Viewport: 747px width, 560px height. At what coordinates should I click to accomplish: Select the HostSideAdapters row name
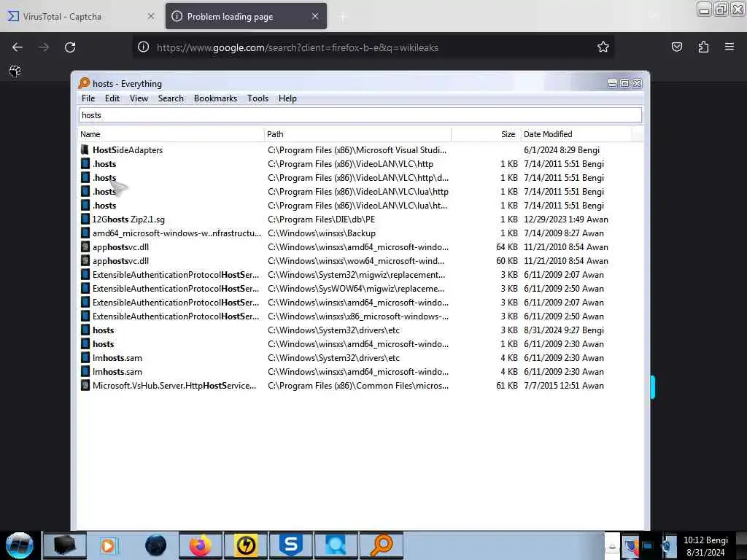coord(128,150)
